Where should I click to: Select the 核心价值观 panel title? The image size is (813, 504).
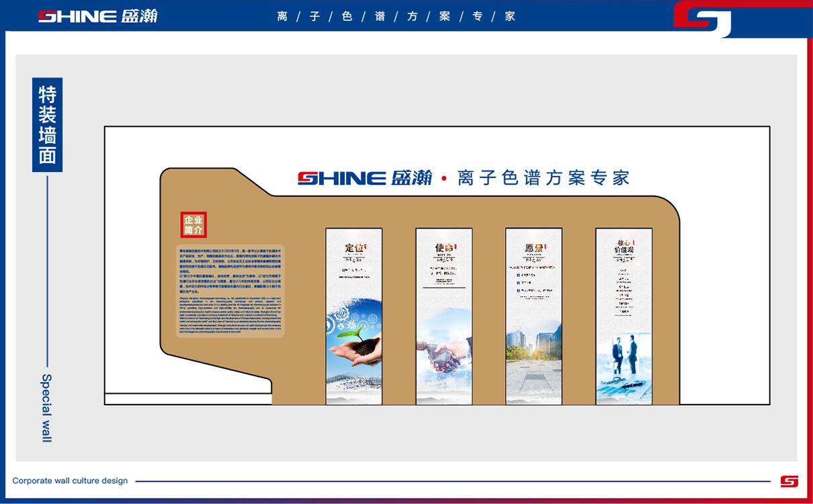[624, 246]
